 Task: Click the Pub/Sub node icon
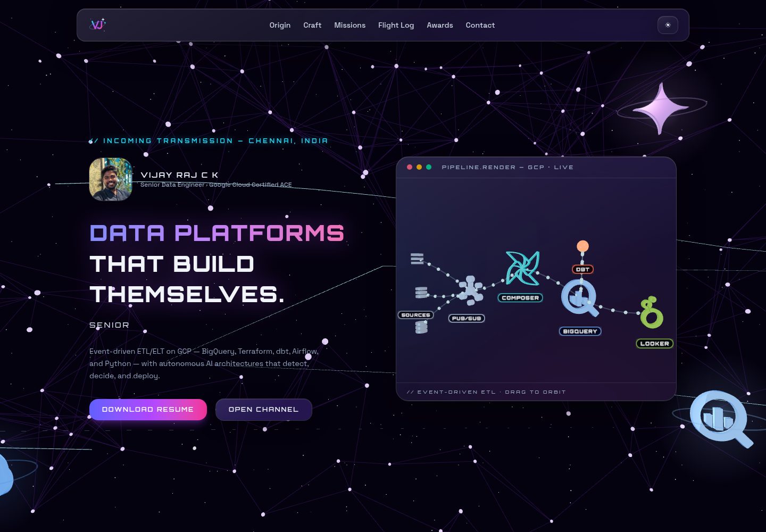coord(470,290)
